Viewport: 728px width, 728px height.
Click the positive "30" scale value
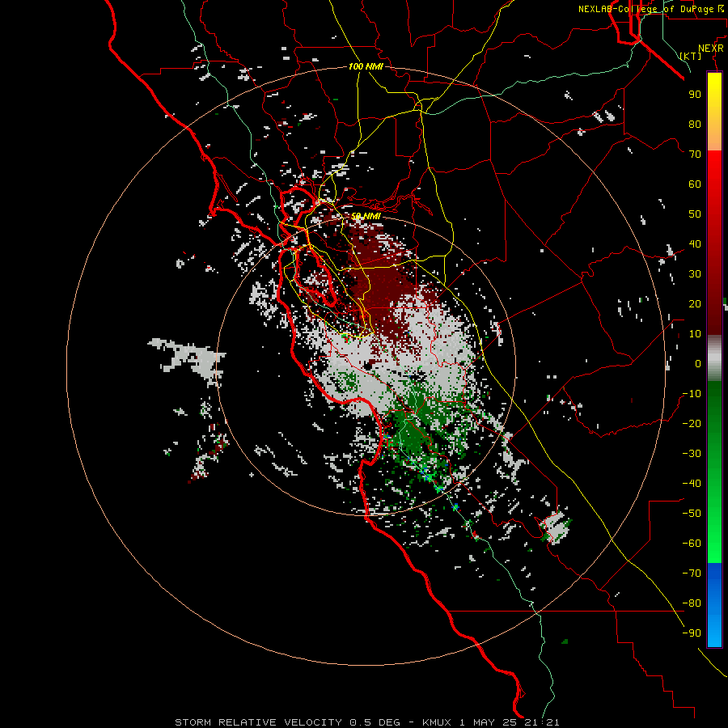coord(695,274)
